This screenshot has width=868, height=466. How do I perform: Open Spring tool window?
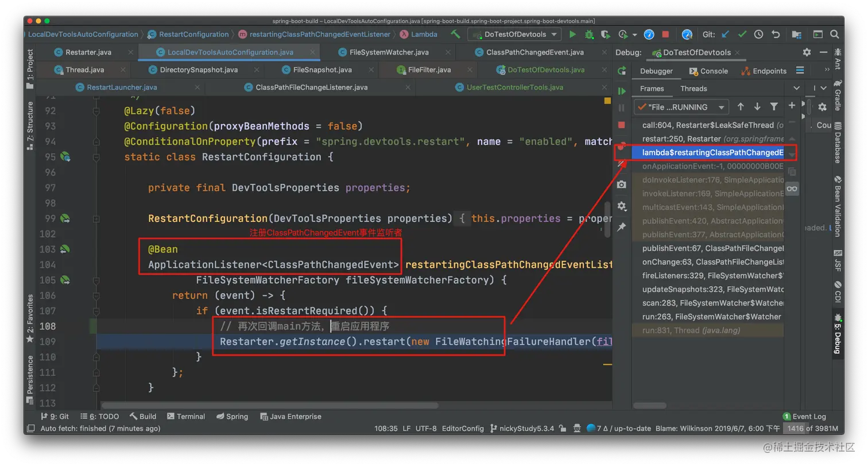pos(232,417)
